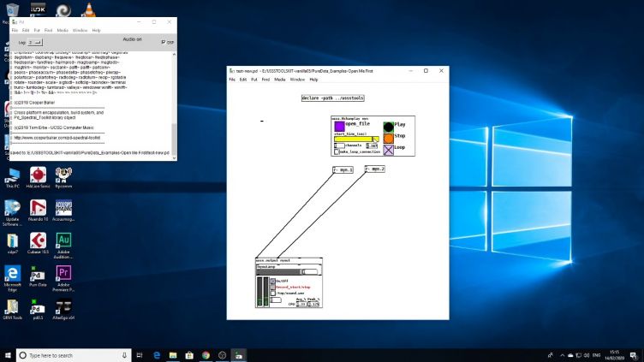644x362 pixels.
Task: Click the CPU Peak % number box
Action: [x=313, y=304]
